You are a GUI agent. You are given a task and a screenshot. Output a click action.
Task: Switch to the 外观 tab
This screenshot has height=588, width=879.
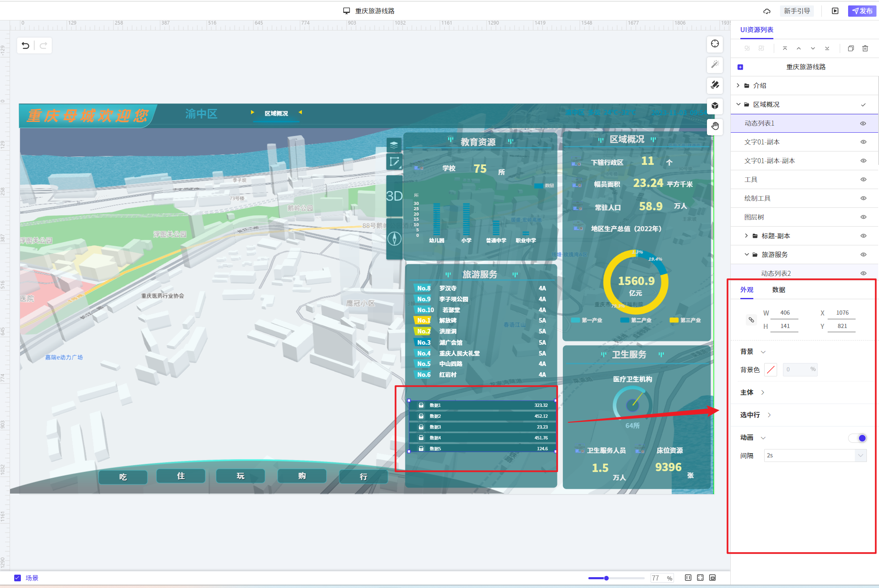point(747,290)
